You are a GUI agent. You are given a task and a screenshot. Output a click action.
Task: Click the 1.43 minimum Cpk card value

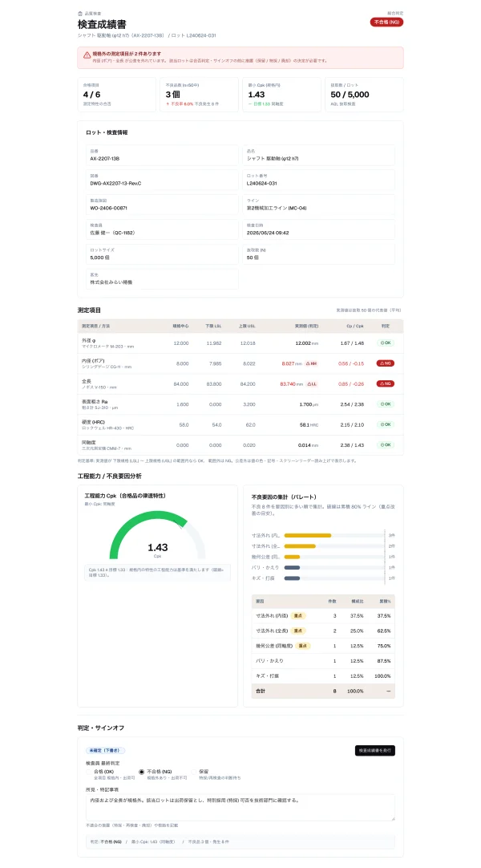pyautogui.click(x=257, y=95)
